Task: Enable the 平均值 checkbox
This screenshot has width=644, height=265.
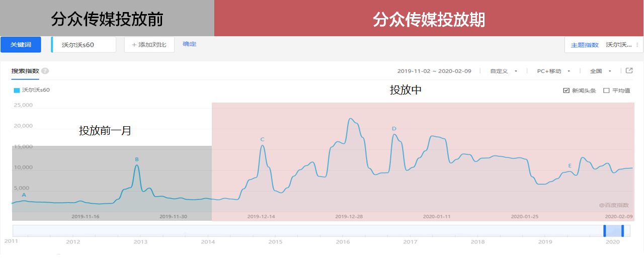Action: [606, 91]
